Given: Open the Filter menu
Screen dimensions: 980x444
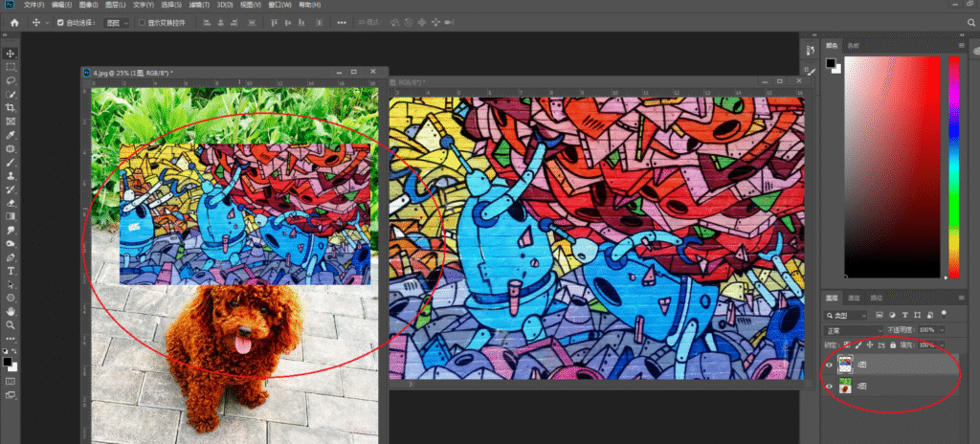Looking at the screenshot, I should [199, 5].
